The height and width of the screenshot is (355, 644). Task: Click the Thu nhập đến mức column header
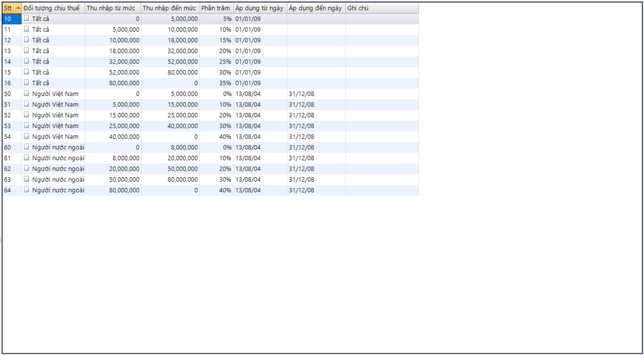[x=170, y=8]
